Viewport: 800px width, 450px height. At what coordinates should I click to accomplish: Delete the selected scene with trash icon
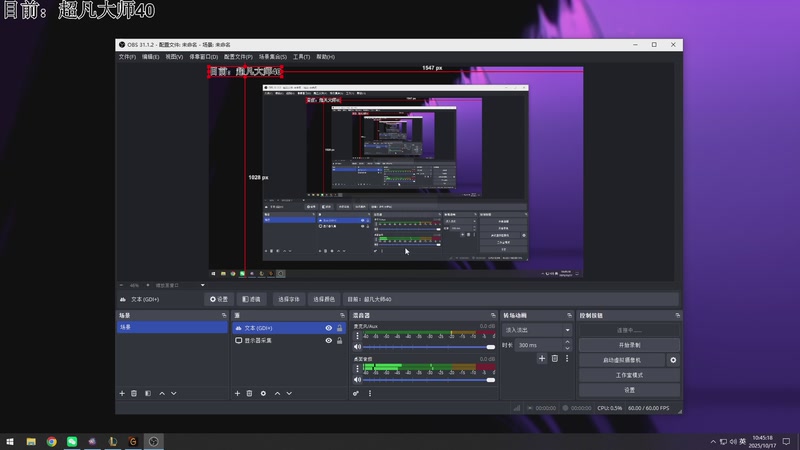click(x=134, y=393)
